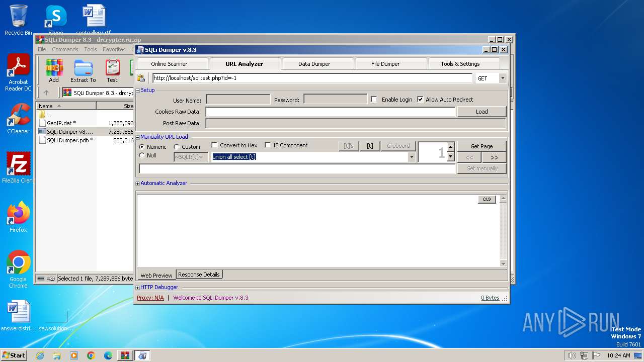Select the septgallery.rtf document icon
This screenshot has width=644, height=362.
pyautogui.click(x=94, y=20)
